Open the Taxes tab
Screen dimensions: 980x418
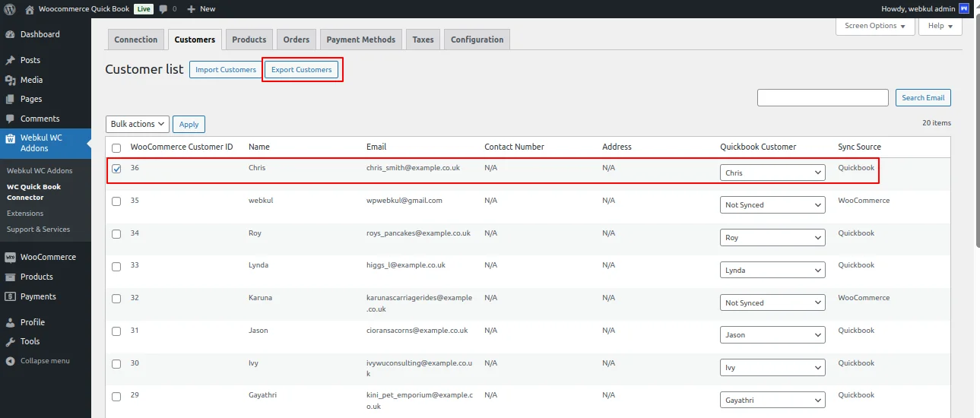(423, 40)
